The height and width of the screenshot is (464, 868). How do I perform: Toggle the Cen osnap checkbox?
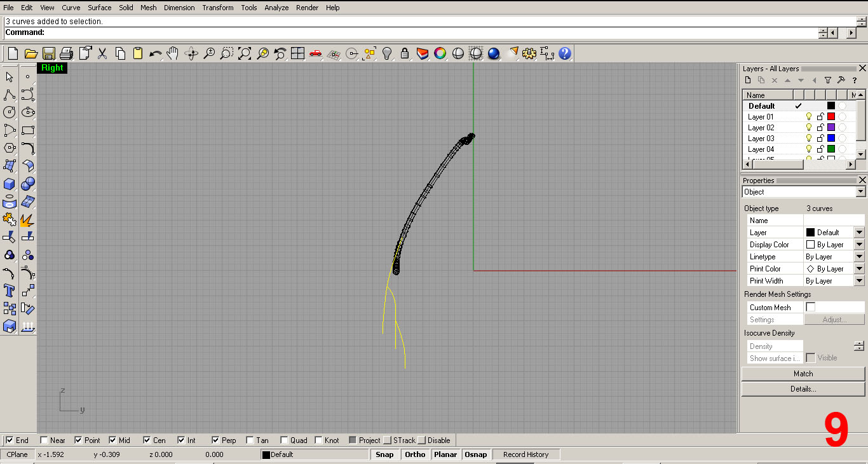(x=147, y=440)
